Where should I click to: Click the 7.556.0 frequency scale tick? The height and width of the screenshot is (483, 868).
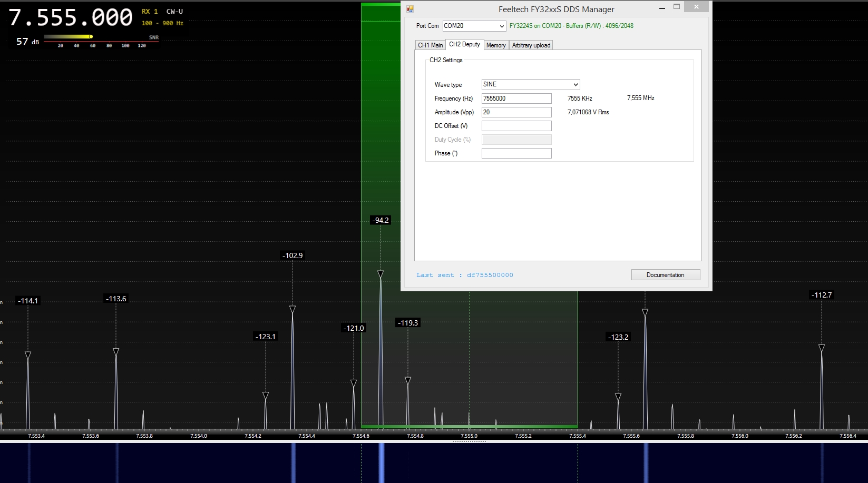click(x=740, y=436)
